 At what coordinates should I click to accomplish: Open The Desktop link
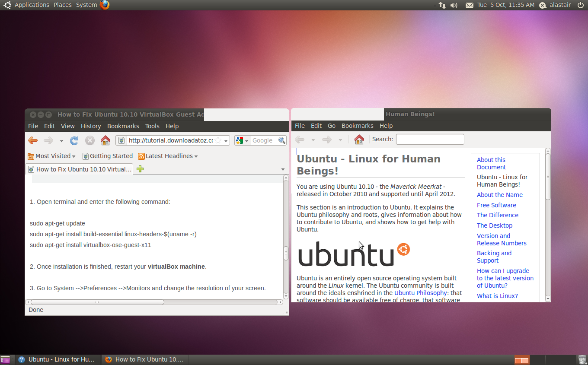click(x=495, y=225)
